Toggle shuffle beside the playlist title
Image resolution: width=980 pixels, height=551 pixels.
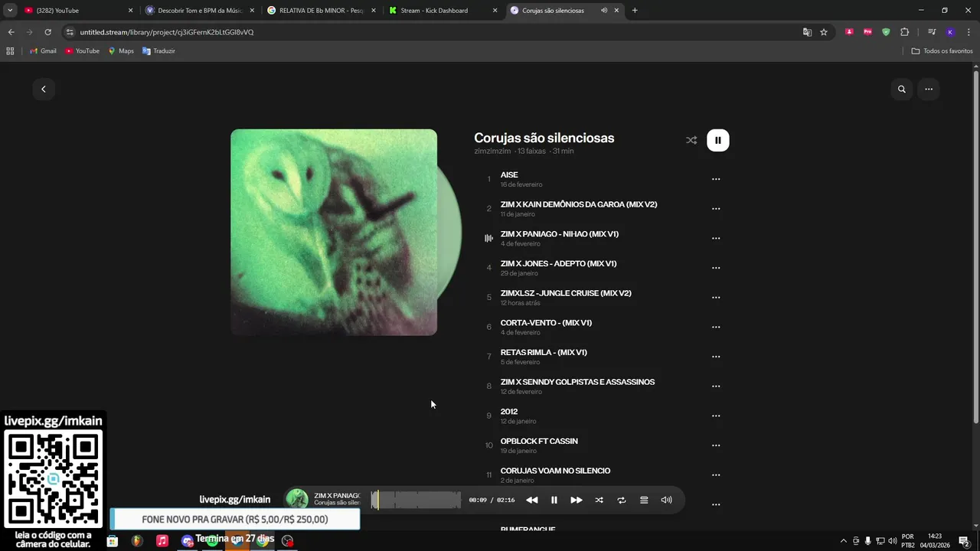[x=691, y=140]
